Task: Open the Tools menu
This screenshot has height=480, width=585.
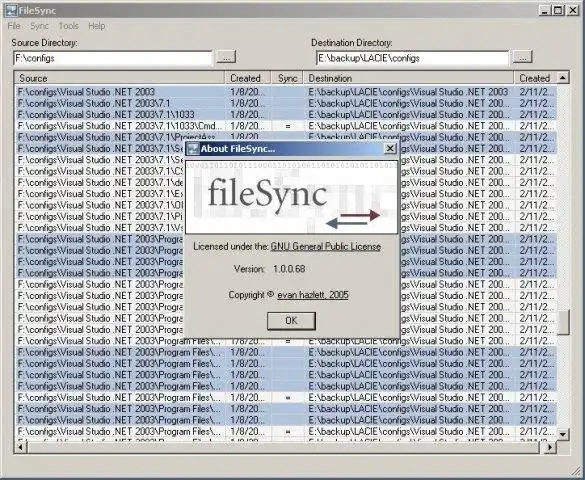Action: pos(68,26)
